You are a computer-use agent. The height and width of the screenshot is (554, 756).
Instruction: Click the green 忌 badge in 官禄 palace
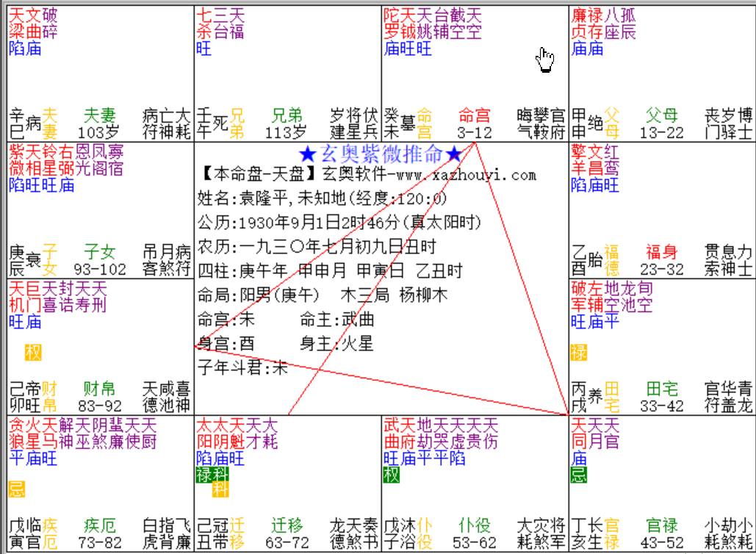click(579, 475)
